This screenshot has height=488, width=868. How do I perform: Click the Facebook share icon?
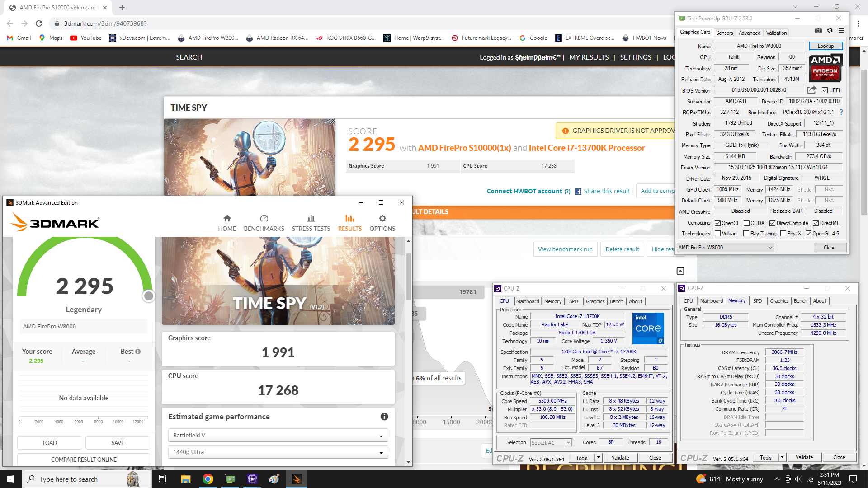[x=578, y=192]
